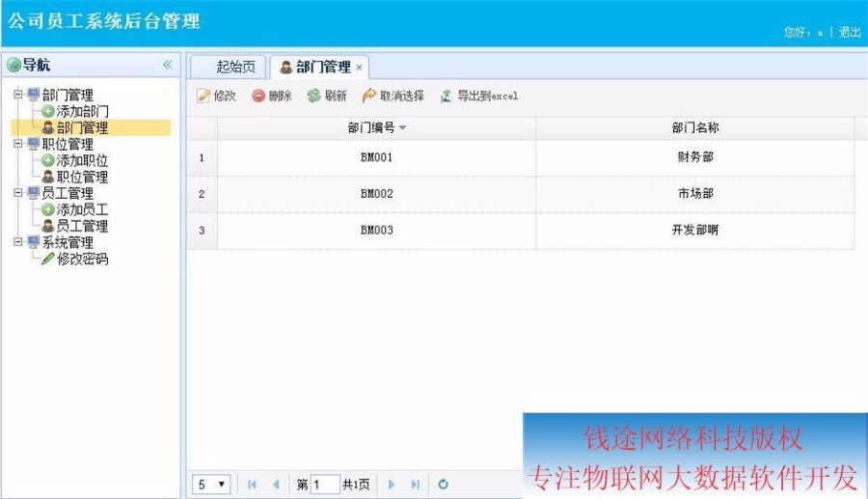Open 添加职位 in the navigation tree
The height and width of the screenshot is (499, 868).
coord(83,160)
